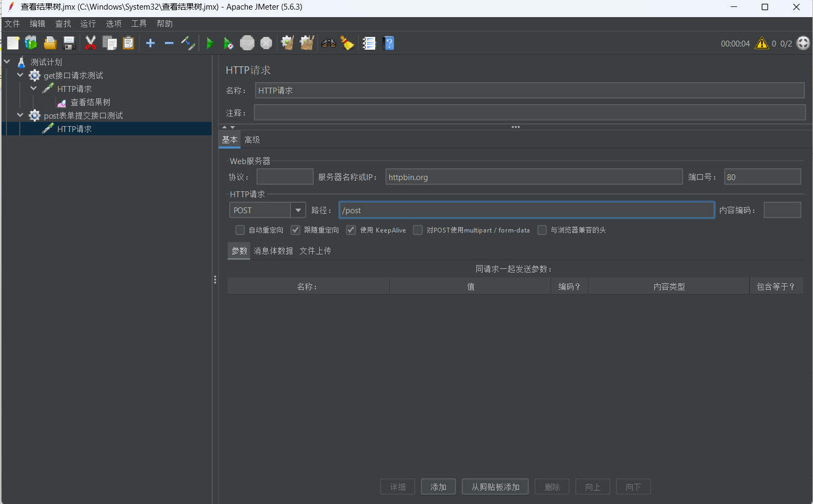Image resolution: width=813 pixels, height=504 pixels.
Task: Collapse the post表单提交接口测试 thread group
Action: 20,115
